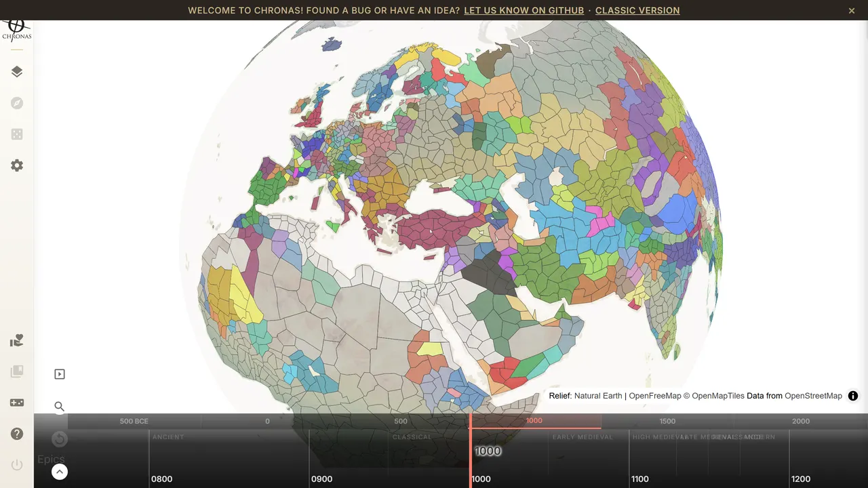868x488 pixels.
Task: Click the Classical era label
Action: (412, 437)
